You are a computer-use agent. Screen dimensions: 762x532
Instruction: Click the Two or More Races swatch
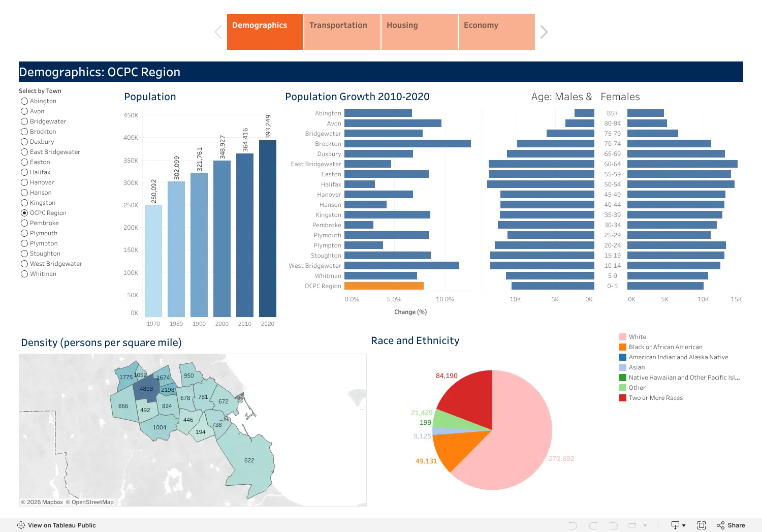[623, 398]
